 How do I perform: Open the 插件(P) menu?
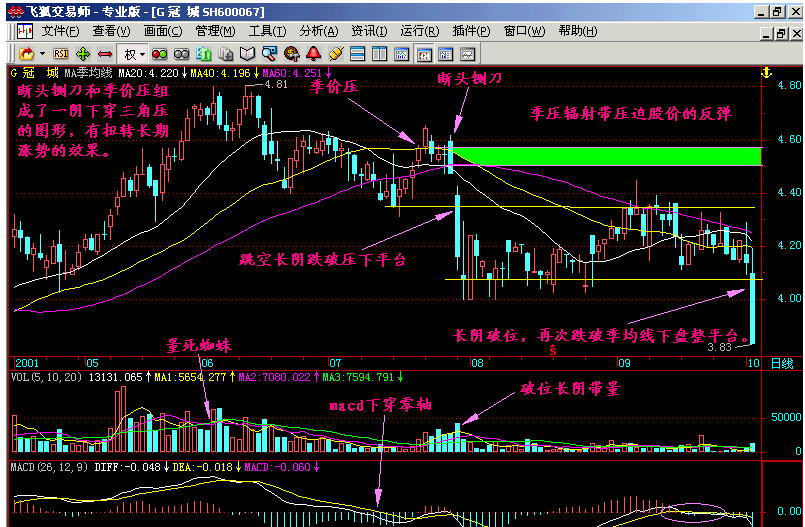click(x=471, y=31)
